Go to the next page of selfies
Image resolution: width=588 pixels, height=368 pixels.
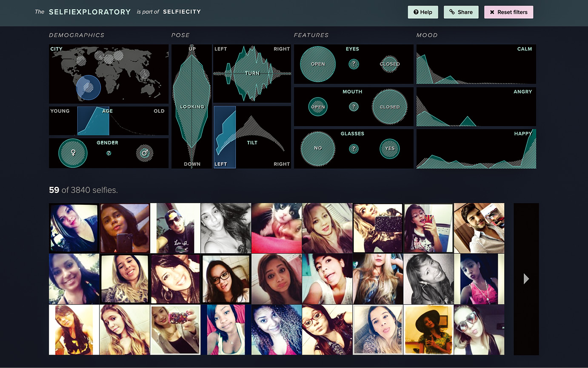pos(526,279)
